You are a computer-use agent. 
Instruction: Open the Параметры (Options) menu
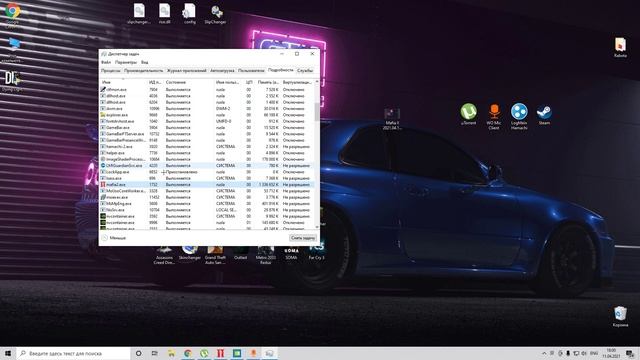[x=126, y=62]
